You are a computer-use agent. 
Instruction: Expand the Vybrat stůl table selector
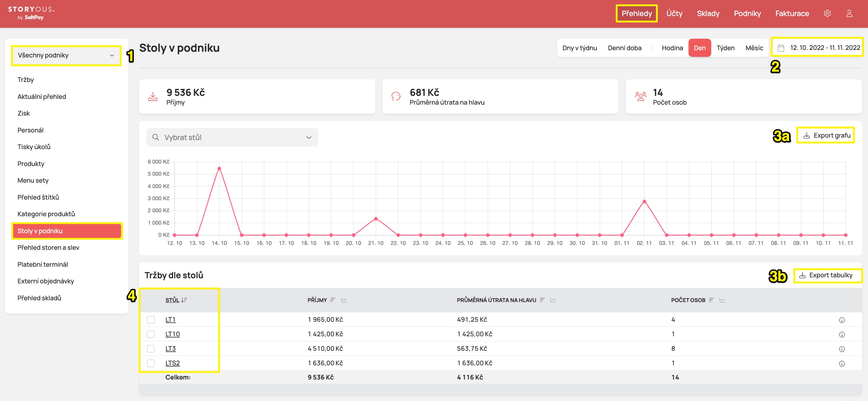(232, 137)
